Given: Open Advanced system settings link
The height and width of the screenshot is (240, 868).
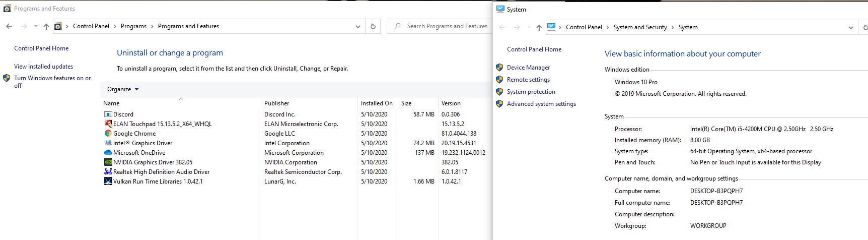Looking at the screenshot, I should pos(541,104).
